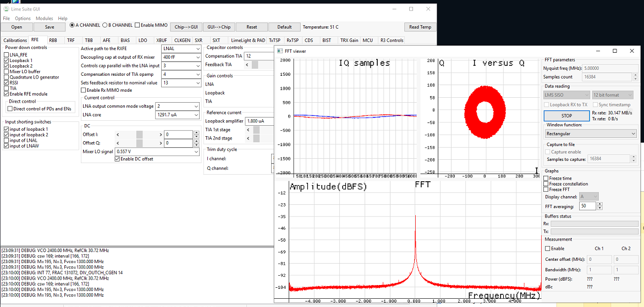Select the B CHANNEL radio button
The height and width of the screenshot is (307, 644).
[104, 25]
